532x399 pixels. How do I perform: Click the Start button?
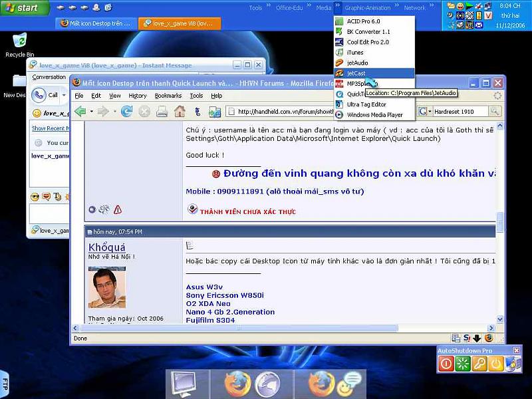[x=24, y=8]
